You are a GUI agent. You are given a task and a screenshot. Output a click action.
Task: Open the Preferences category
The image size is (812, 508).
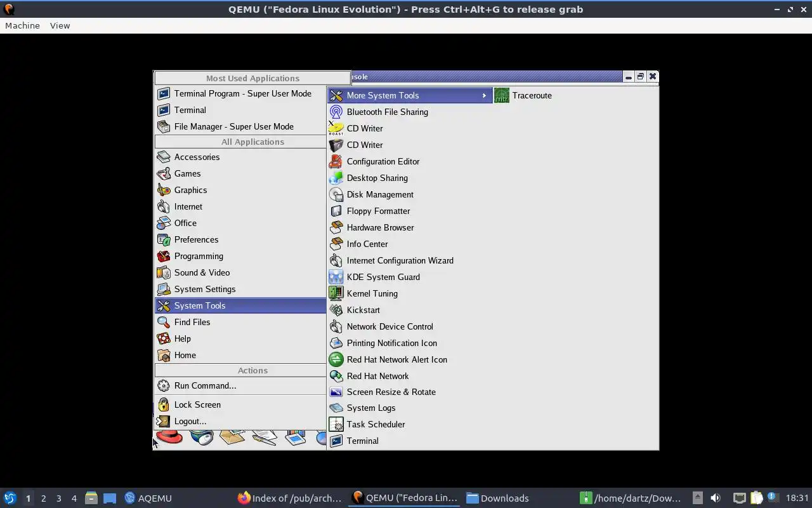click(240, 239)
